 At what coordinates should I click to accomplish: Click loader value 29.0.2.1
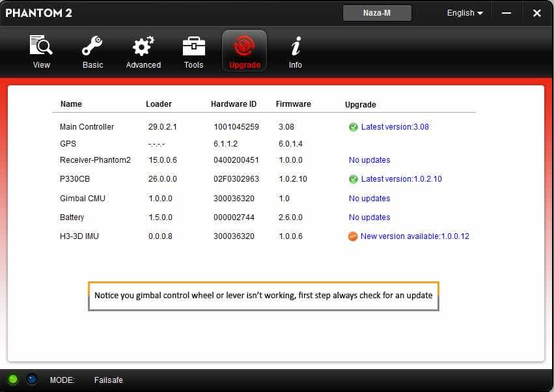(163, 127)
